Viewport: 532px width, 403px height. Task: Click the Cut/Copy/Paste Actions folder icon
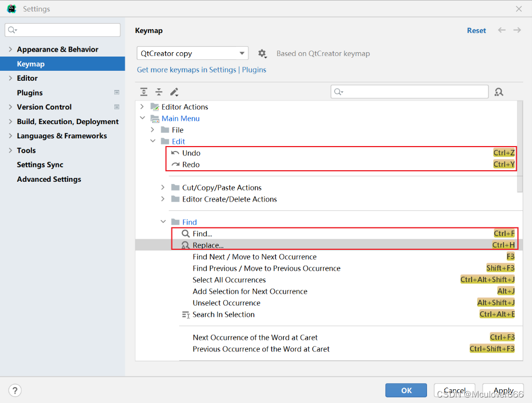[x=175, y=187]
